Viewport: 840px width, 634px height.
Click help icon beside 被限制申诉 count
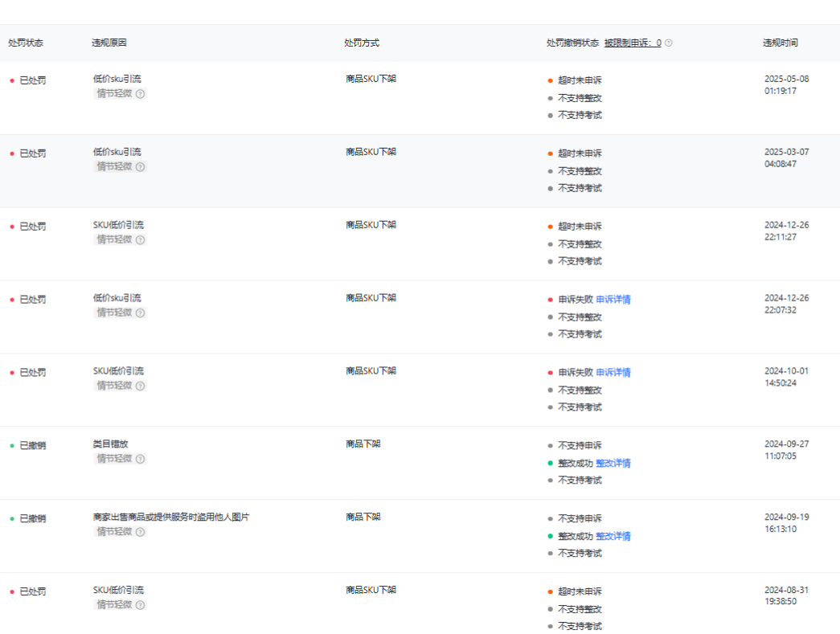(x=669, y=43)
